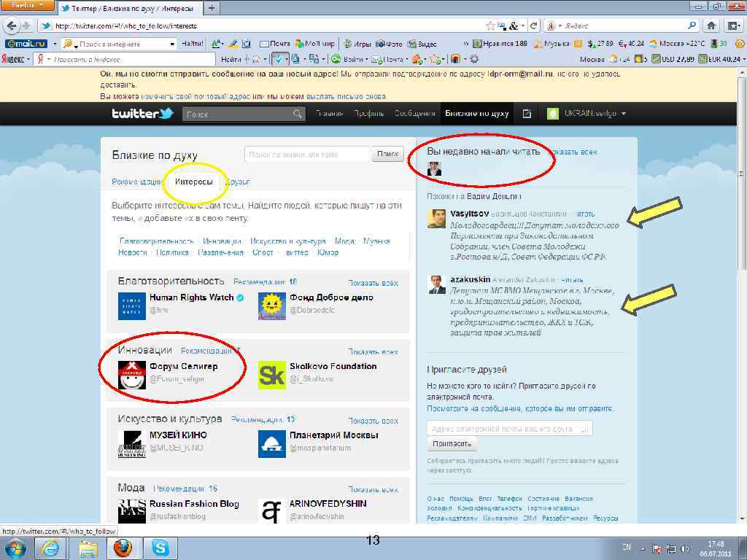
Task: Click the browser reload page icon
Action: (534, 26)
